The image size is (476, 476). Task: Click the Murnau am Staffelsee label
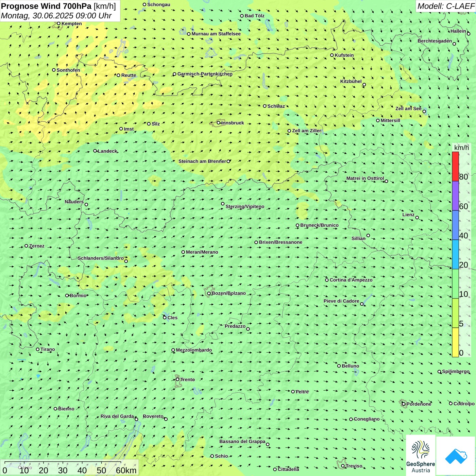tap(216, 34)
